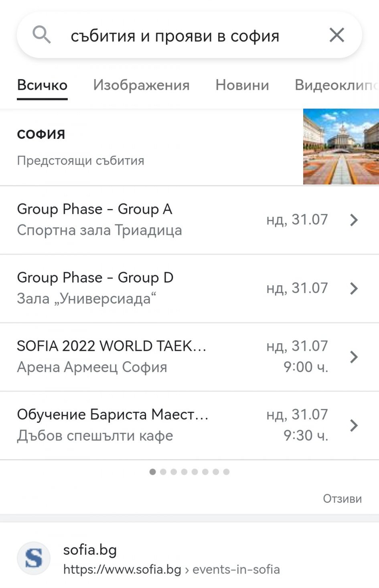Click the Отзиви feedback link

click(342, 498)
